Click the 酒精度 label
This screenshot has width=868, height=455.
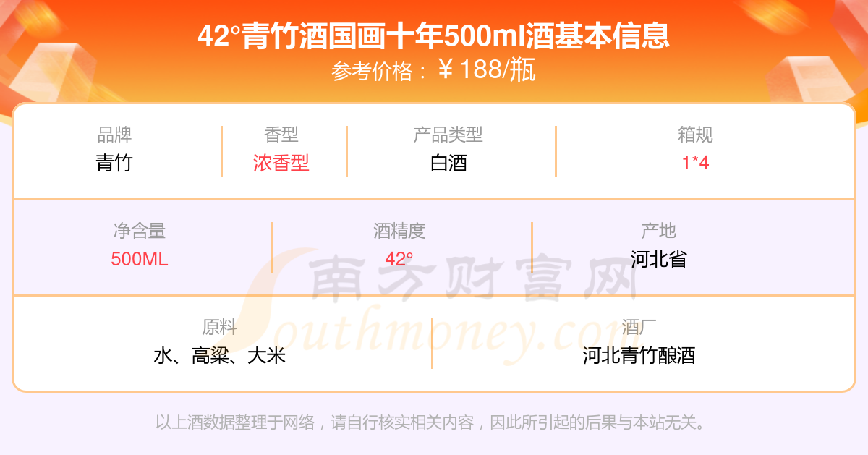coord(399,231)
